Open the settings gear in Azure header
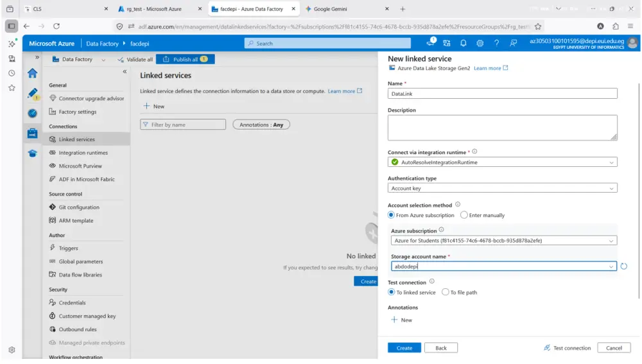The image size is (642, 364). point(480,44)
